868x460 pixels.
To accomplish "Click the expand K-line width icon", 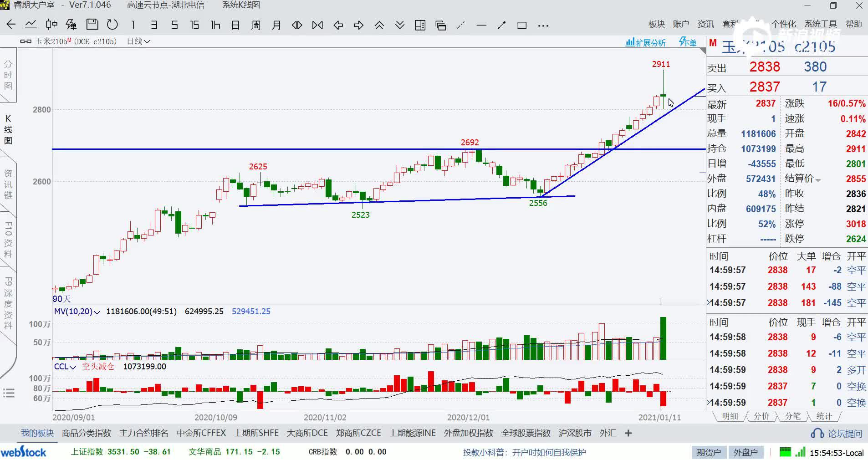I will [x=297, y=25].
